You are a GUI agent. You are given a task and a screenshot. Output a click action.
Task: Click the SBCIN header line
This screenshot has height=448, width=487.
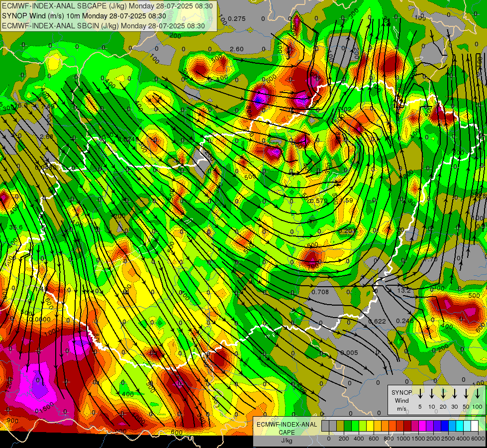(103, 26)
